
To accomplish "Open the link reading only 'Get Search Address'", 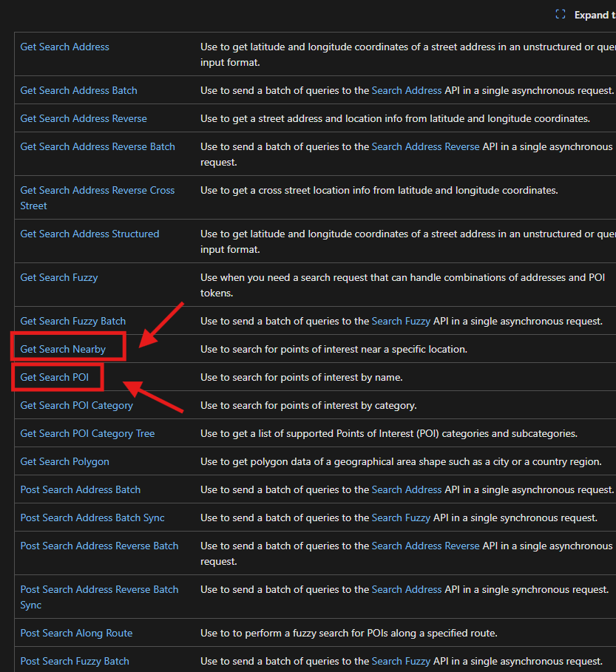I will coord(65,47).
